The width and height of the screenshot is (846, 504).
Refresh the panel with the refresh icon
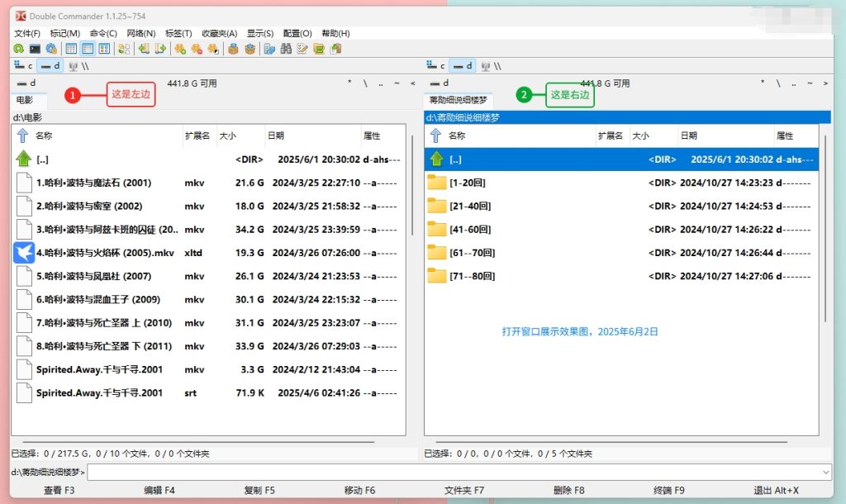pos(17,49)
